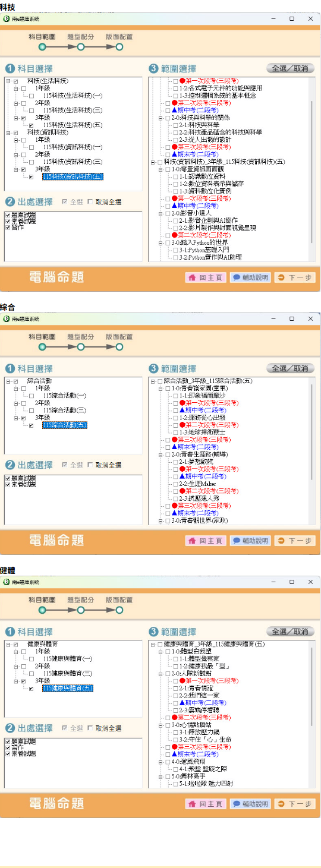
Task: Collapse the 健康與體育 subject root node
Action: tap(8, 645)
